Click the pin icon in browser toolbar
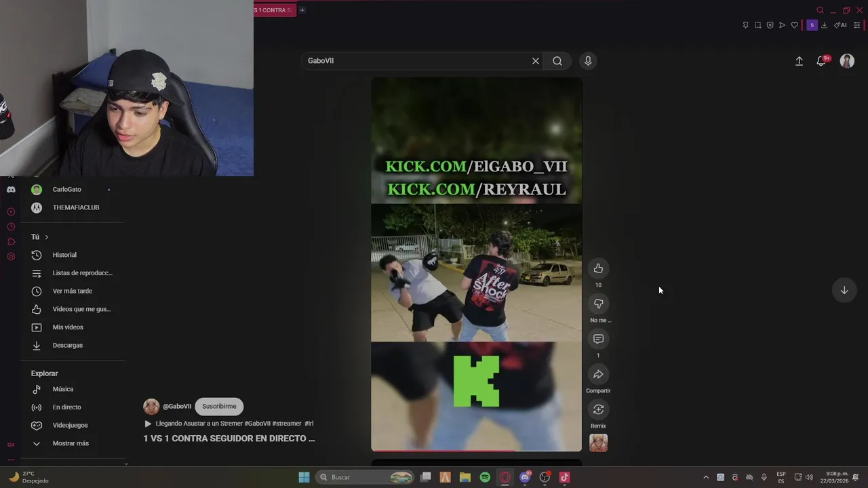868x488 pixels. (745, 25)
